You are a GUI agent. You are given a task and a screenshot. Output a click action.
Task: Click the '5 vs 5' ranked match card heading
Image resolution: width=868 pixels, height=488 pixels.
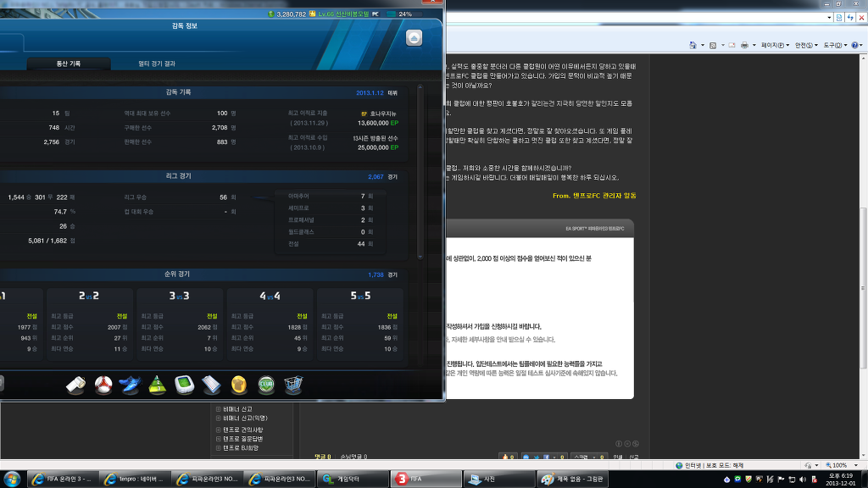coord(360,296)
